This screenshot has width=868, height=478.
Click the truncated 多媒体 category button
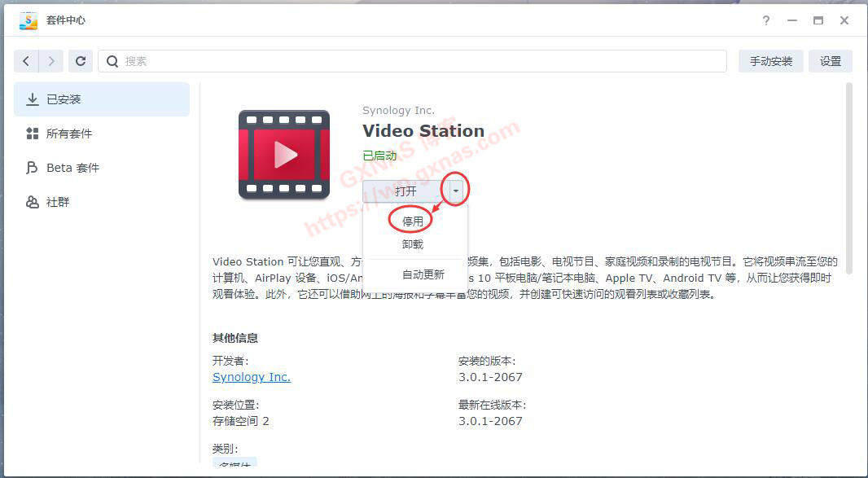pos(235,465)
